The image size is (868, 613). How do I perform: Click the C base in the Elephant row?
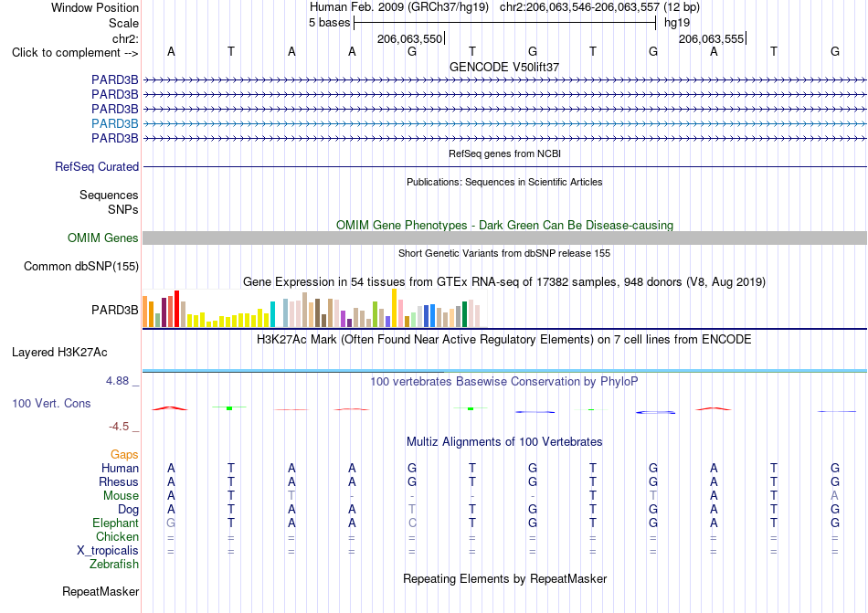click(412, 523)
